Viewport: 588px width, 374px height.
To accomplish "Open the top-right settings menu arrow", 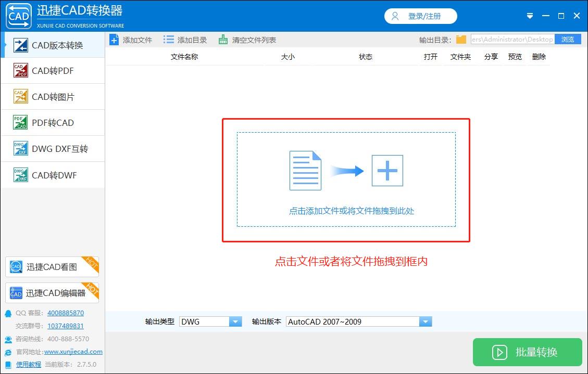I will [x=530, y=16].
